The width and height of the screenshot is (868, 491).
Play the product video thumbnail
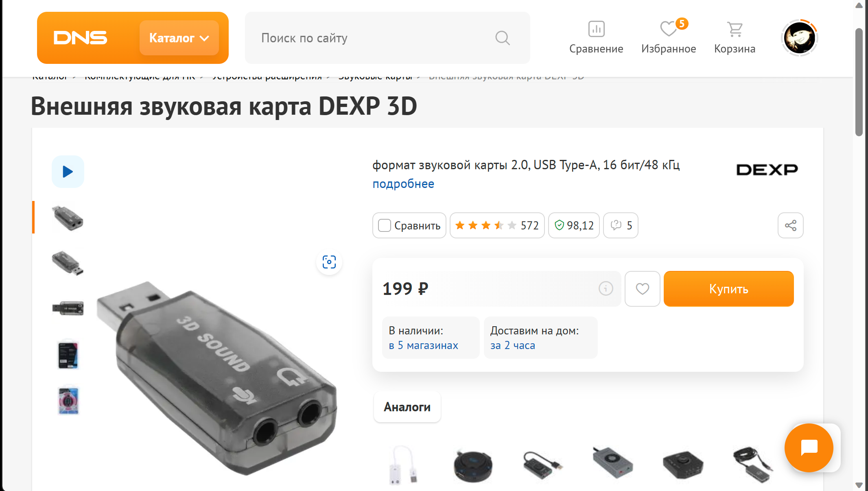point(68,172)
